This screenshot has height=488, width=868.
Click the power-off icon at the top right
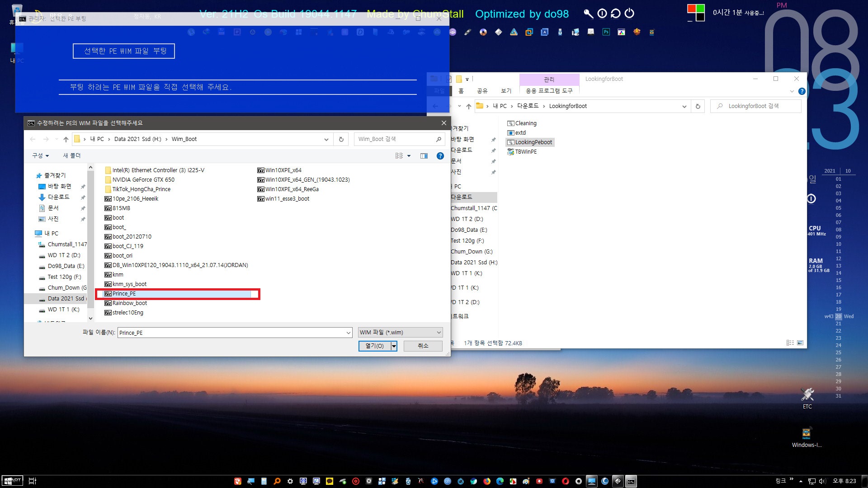(629, 14)
